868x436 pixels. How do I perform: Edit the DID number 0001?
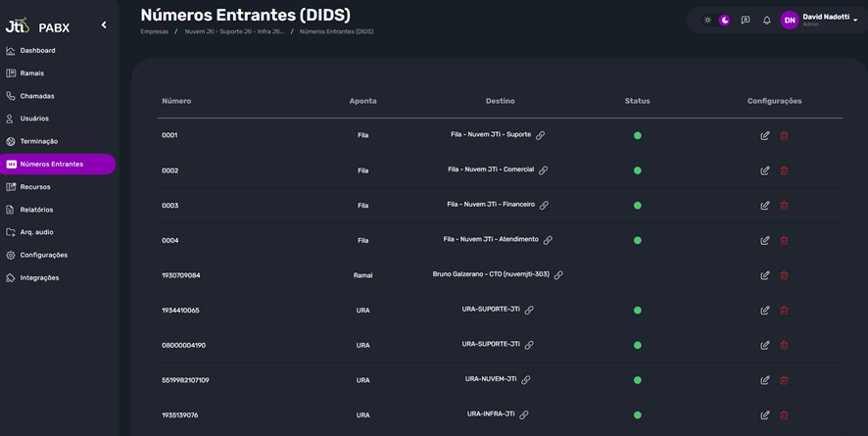pyautogui.click(x=765, y=135)
